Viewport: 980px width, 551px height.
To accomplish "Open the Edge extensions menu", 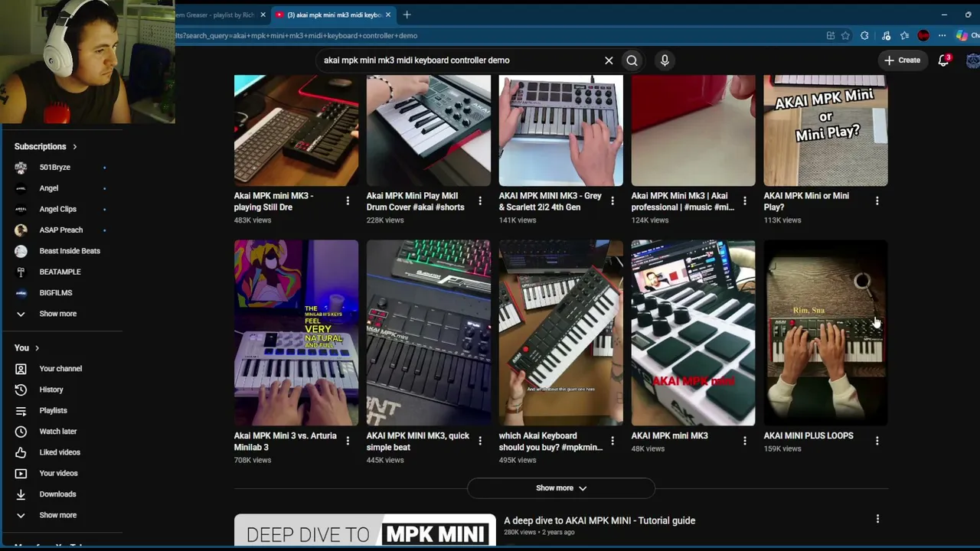I will click(x=864, y=35).
